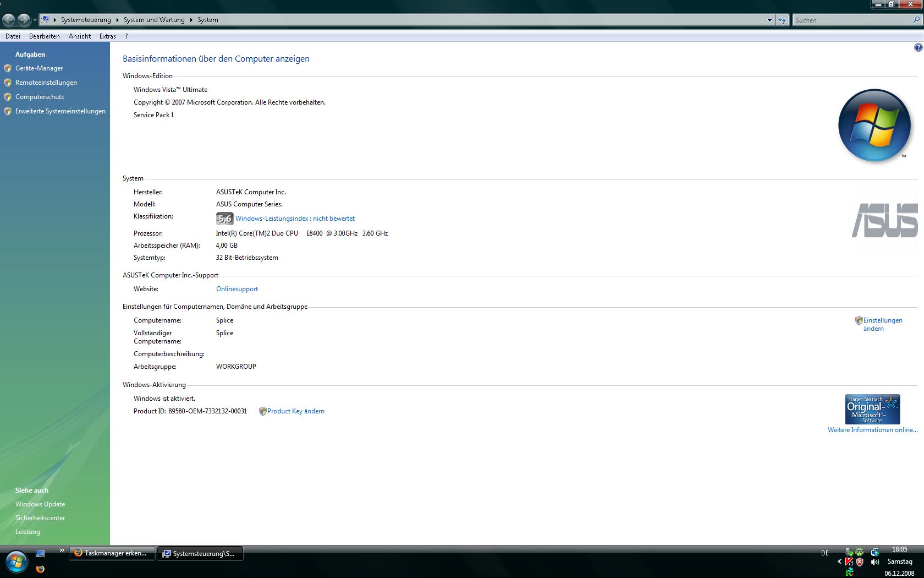Image resolution: width=924 pixels, height=578 pixels.
Task: Open Windows-Leistungsindex: nicht bewertet link
Action: pos(295,219)
